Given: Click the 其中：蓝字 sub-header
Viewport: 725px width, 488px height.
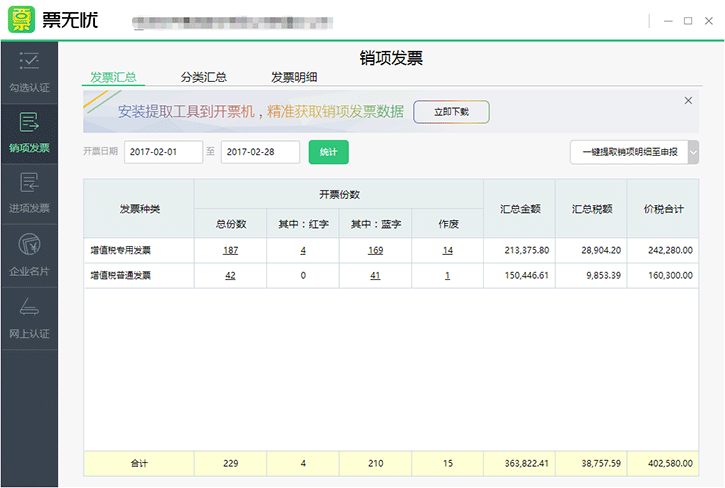Looking at the screenshot, I should pos(375,224).
